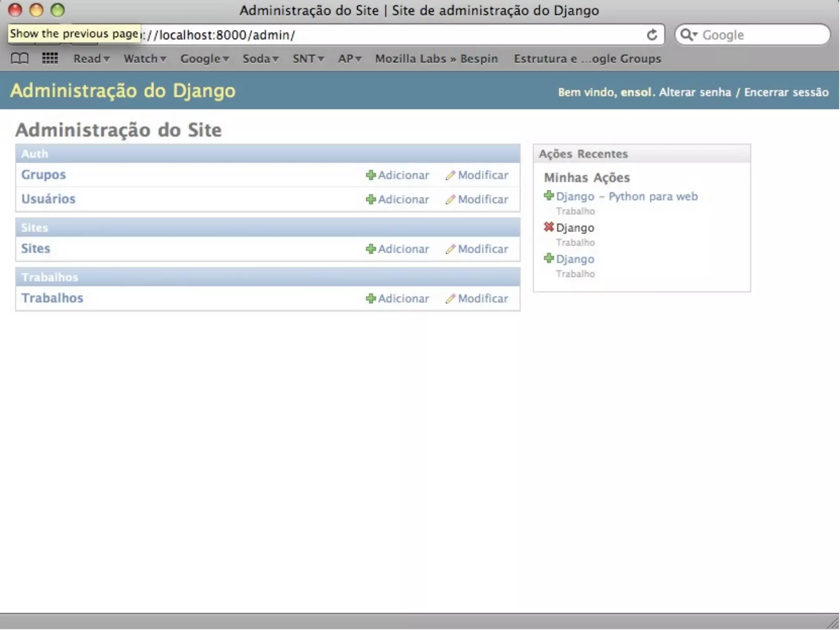Screen dimensions: 840x630
Task: Click the Administração do Django title
Action: [x=123, y=91]
